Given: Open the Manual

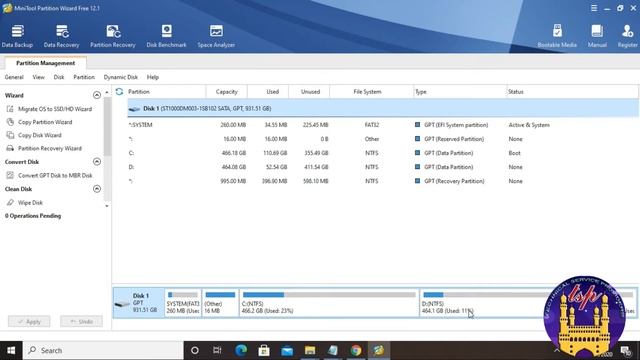Looking at the screenshot, I should (597, 36).
